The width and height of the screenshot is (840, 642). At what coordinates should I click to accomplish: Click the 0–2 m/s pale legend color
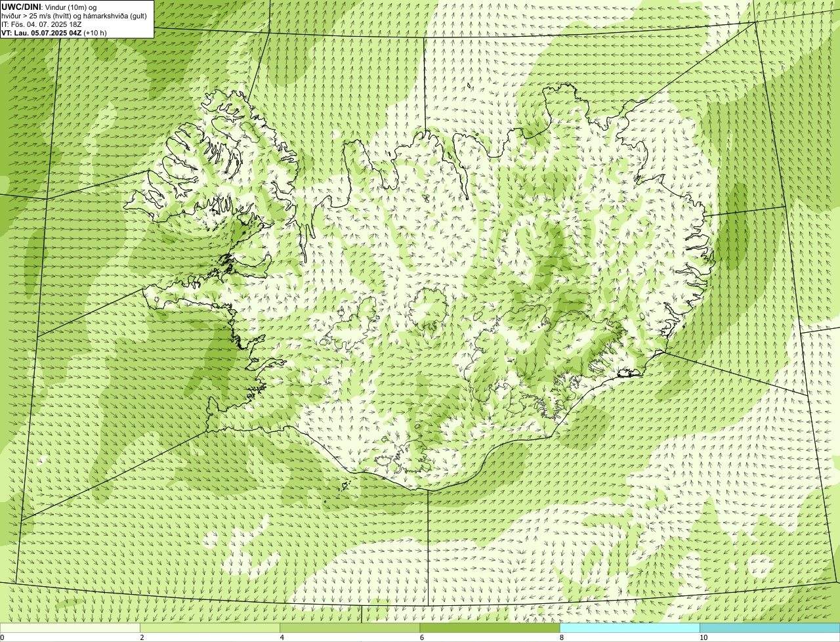70,628
